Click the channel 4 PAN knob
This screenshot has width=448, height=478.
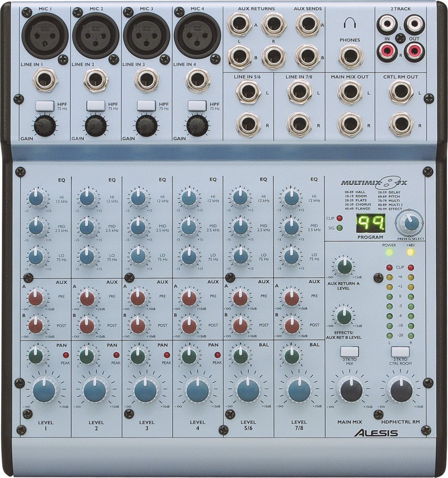pos(189,356)
